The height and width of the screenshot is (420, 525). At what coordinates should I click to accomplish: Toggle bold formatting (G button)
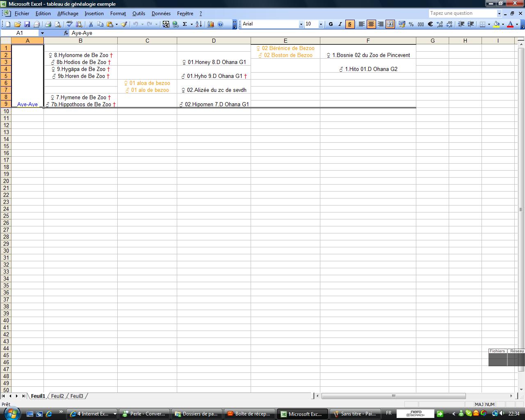[x=331, y=24]
